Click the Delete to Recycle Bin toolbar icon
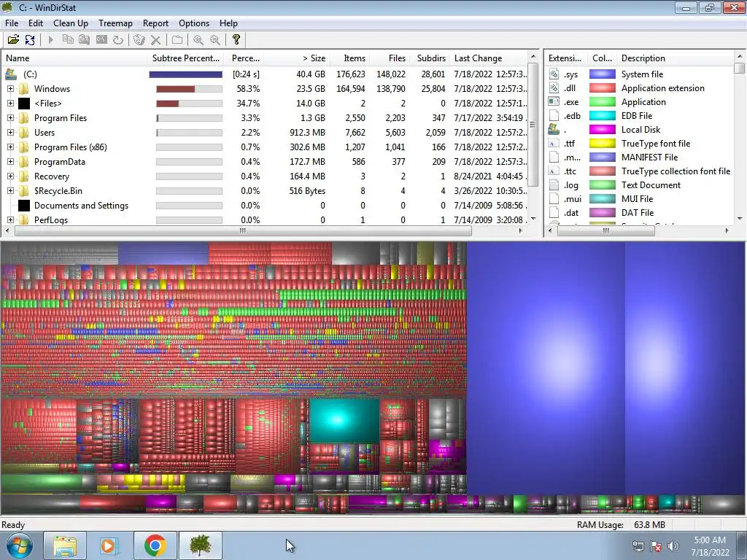The height and width of the screenshot is (560, 747). (x=139, y=40)
